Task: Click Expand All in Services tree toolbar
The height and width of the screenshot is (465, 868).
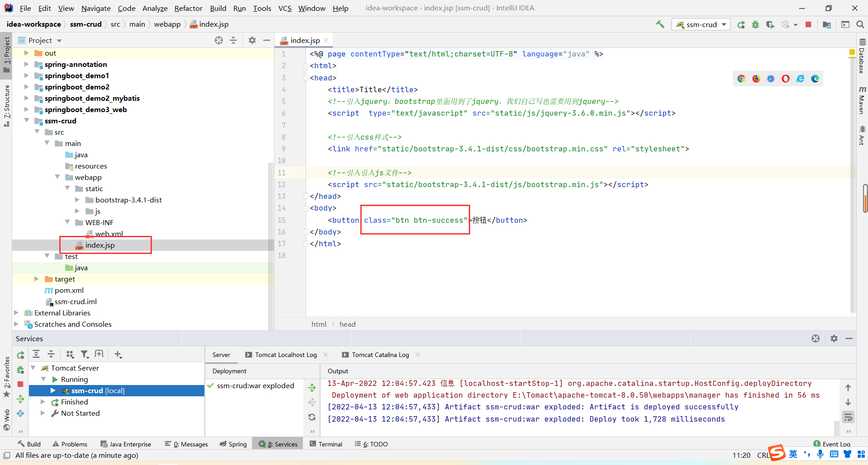Action: pos(36,354)
